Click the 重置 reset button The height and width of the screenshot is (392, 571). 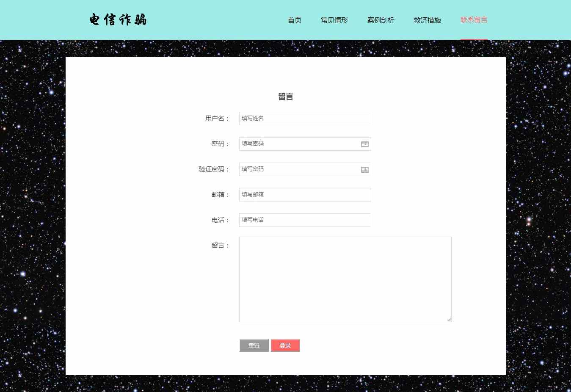[254, 345]
